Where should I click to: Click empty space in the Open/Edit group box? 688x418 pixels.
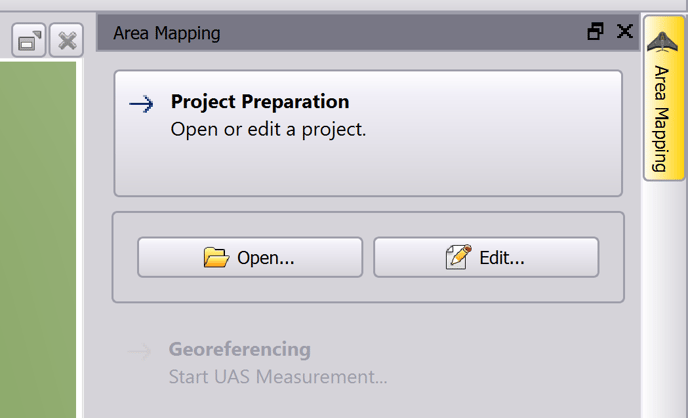tap(367, 289)
